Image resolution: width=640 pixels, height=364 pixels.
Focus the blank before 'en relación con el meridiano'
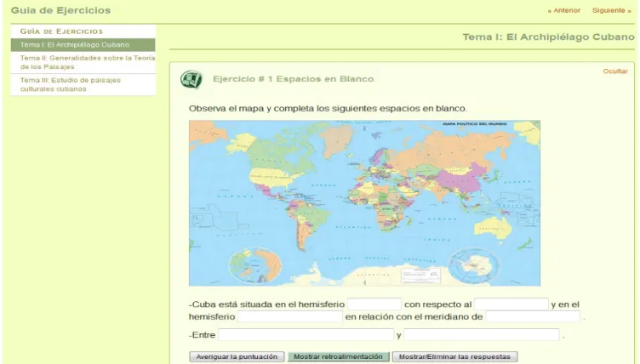tap(290, 316)
